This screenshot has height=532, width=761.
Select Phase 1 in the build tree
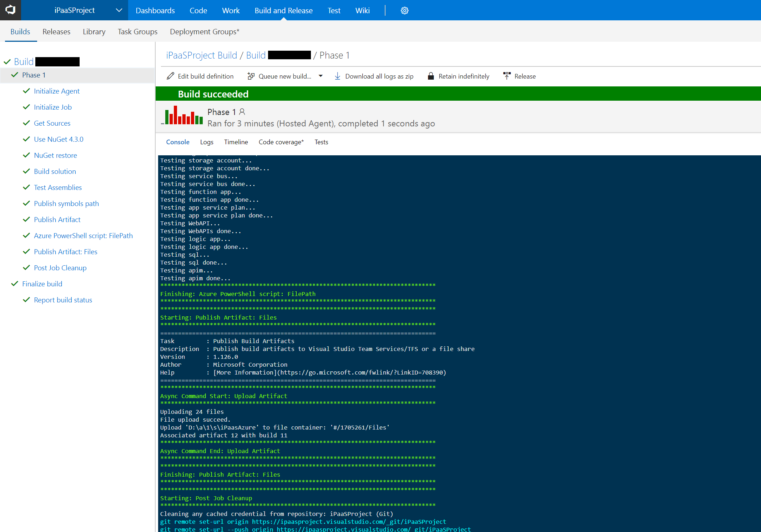coord(34,75)
